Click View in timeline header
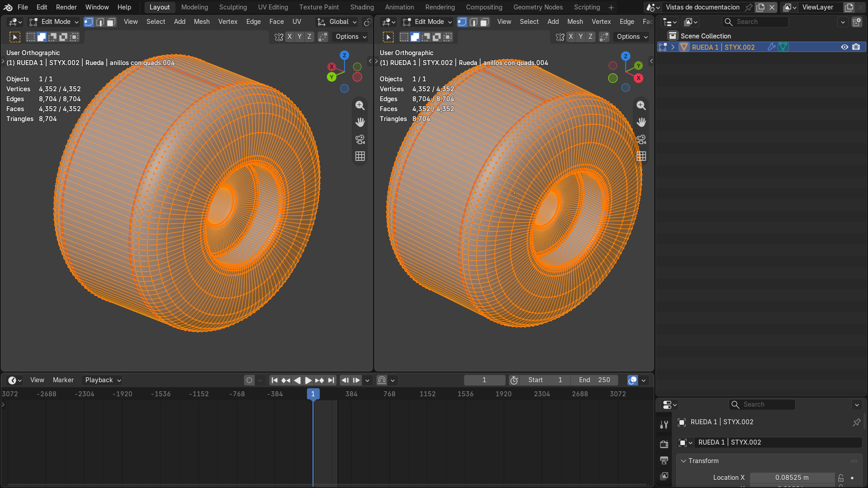The image size is (868, 488). [37, 380]
